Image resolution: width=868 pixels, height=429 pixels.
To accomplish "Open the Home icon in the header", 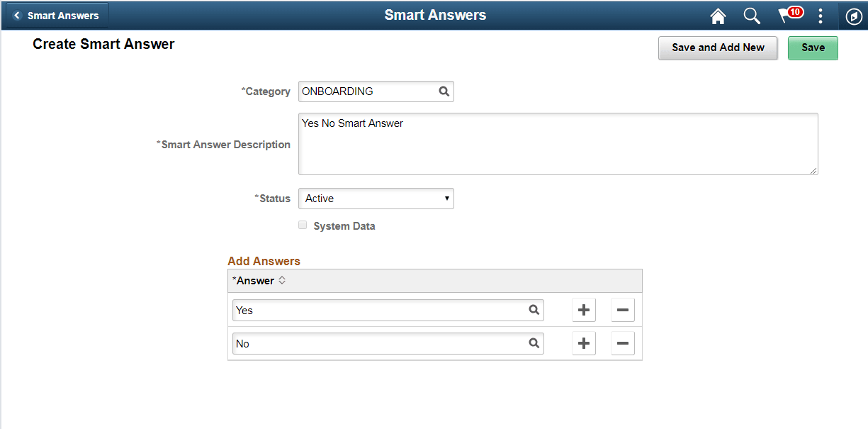I will pyautogui.click(x=718, y=16).
